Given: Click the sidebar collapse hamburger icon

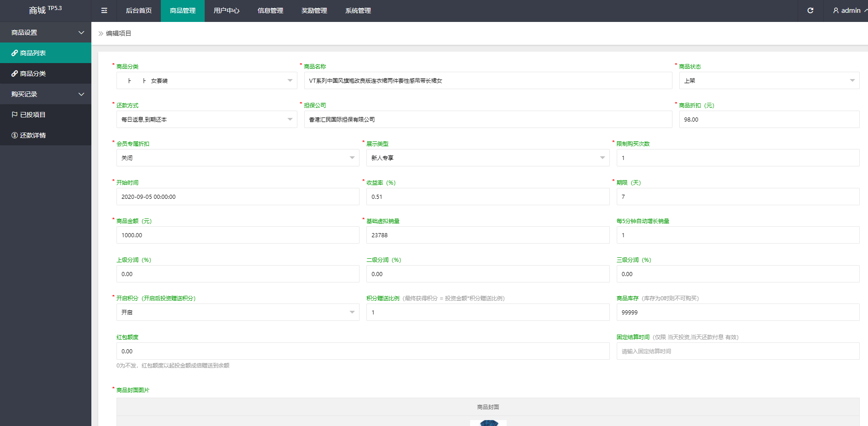Looking at the screenshot, I should [x=104, y=11].
